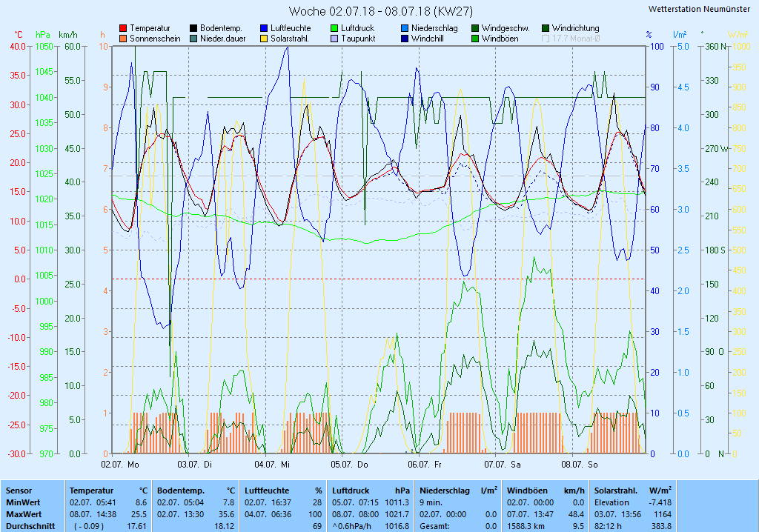Click the Solarstrahl. legend label
The width and height of the screenshot is (759, 532).
point(290,39)
